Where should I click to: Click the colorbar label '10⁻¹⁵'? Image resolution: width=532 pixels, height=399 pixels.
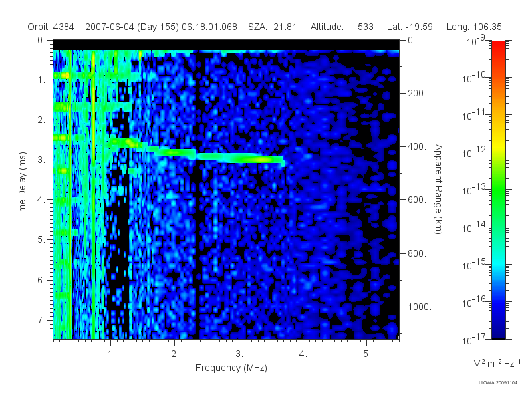(474, 265)
